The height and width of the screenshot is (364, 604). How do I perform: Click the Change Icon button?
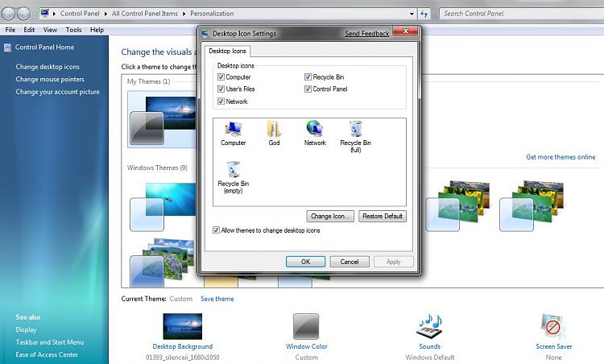(x=330, y=217)
